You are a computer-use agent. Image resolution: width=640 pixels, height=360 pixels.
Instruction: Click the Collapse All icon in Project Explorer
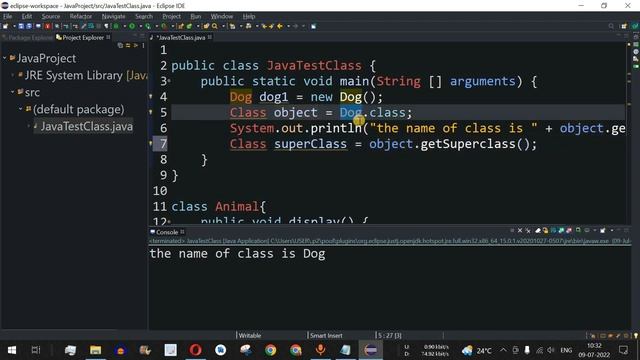[120, 45]
